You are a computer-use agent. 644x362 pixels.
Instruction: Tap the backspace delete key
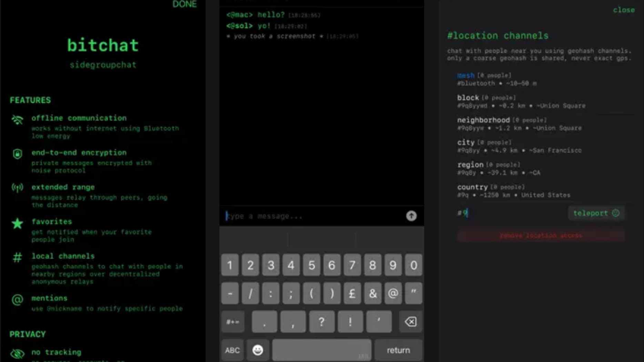coord(410,322)
